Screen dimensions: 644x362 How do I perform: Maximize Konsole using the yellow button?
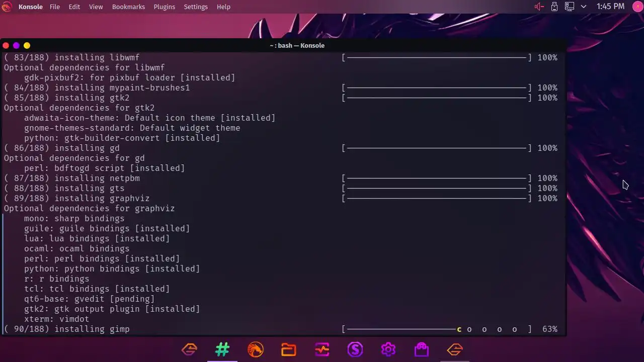27,45
